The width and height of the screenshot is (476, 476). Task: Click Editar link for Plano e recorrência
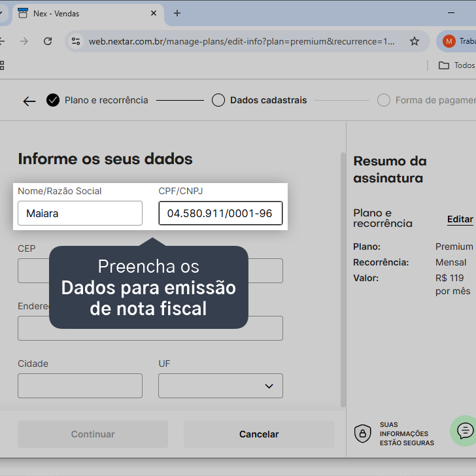(460, 219)
